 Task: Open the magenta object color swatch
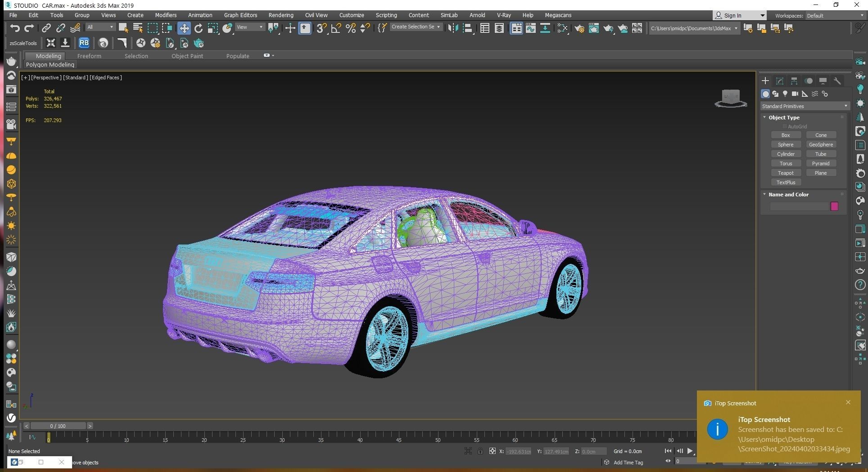click(x=834, y=206)
